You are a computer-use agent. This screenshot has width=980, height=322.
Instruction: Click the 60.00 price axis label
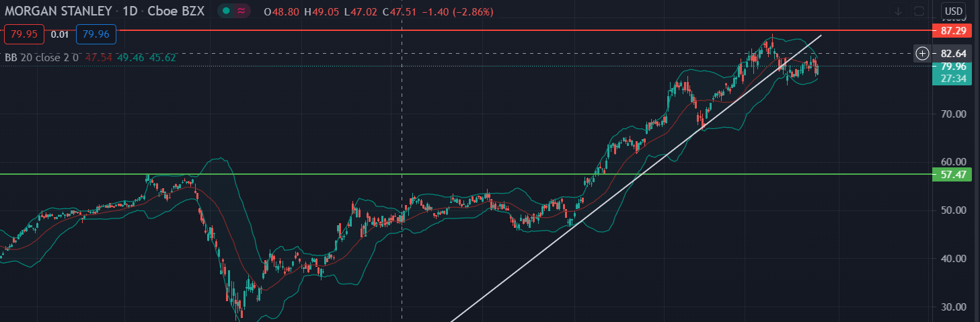coord(953,161)
